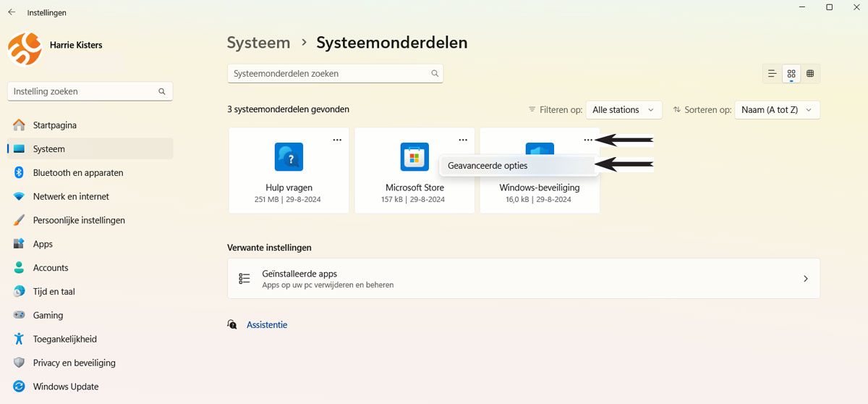Image resolution: width=868 pixels, height=404 pixels.
Task: Open the Apps settings section
Action: tap(90, 244)
